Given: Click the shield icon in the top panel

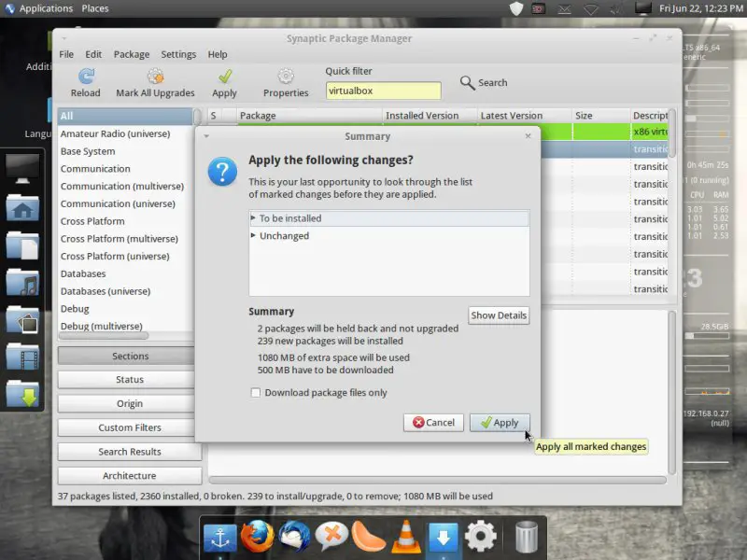Looking at the screenshot, I should click(516, 8).
